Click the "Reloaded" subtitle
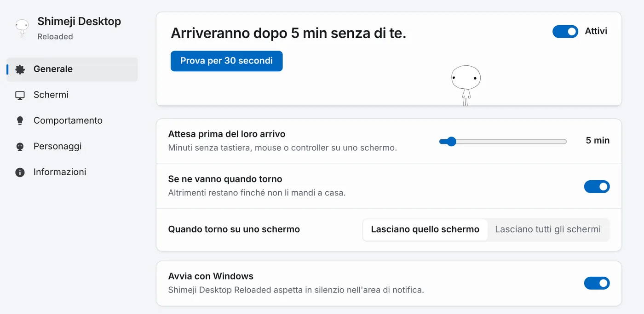 click(55, 37)
